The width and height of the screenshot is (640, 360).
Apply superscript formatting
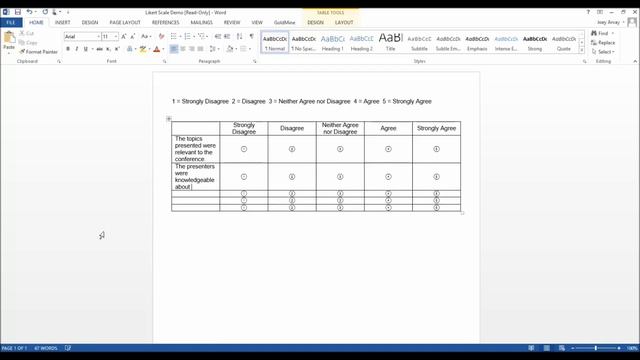(117, 49)
